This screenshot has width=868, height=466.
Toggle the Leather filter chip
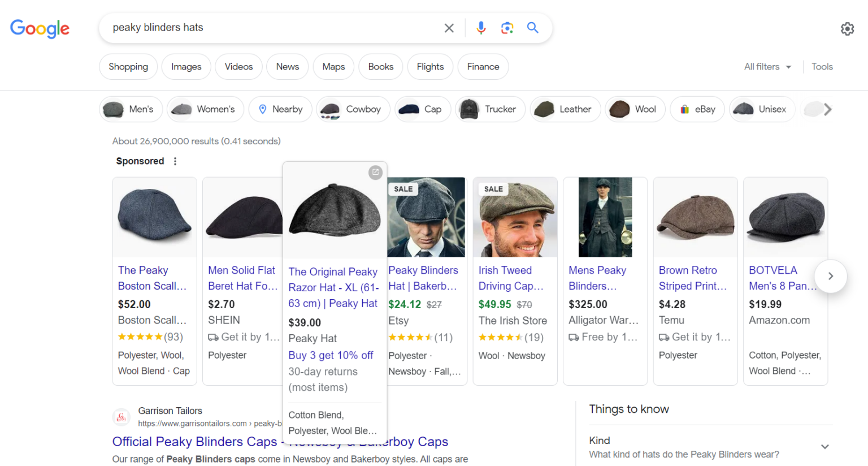click(565, 109)
